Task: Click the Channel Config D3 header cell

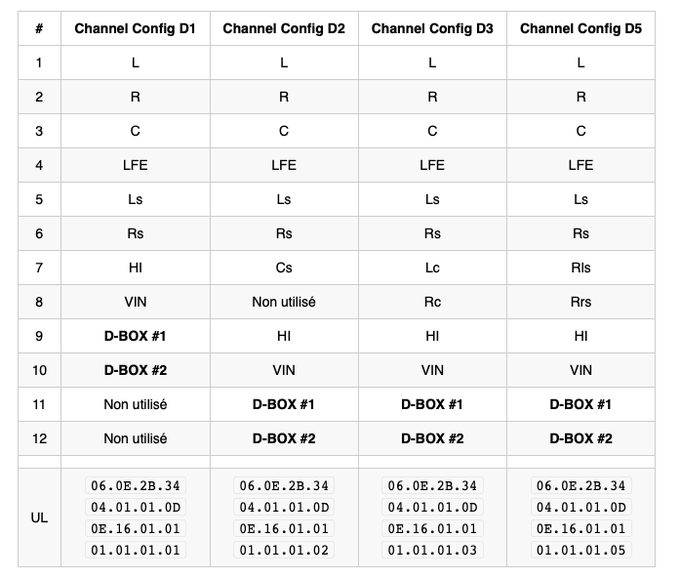Action: coord(432,28)
